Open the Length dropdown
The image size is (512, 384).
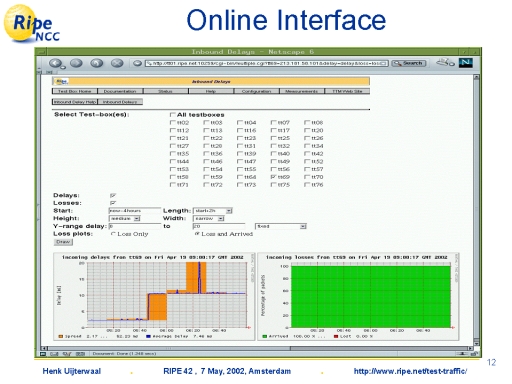point(213,211)
